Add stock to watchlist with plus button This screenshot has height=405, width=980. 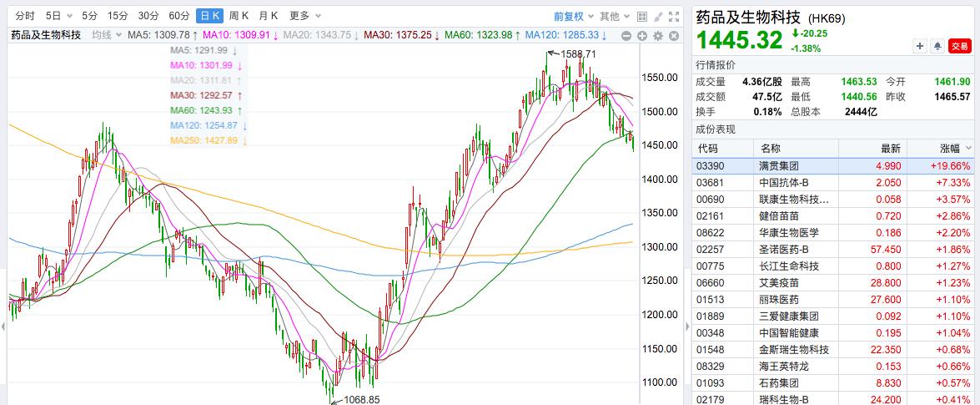point(920,46)
